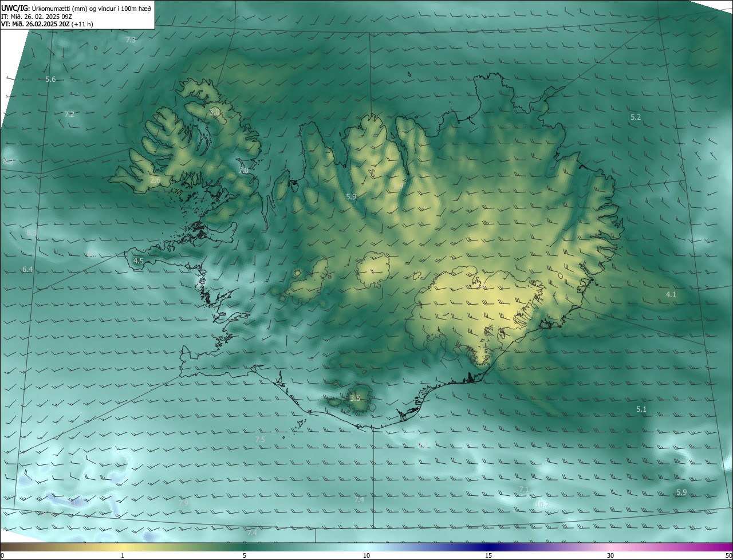Click the 10 tick on the colour scale
The image size is (733, 560).
pos(366,555)
